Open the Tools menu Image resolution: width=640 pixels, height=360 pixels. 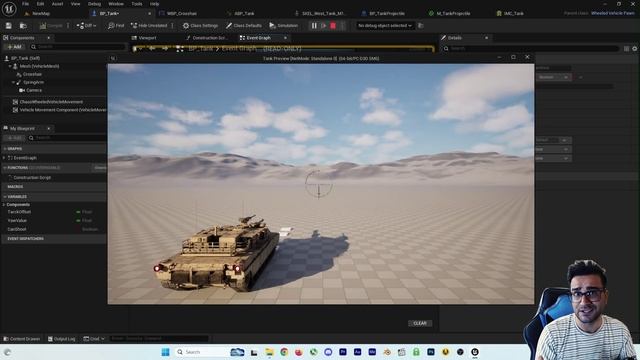click(137, 4)
